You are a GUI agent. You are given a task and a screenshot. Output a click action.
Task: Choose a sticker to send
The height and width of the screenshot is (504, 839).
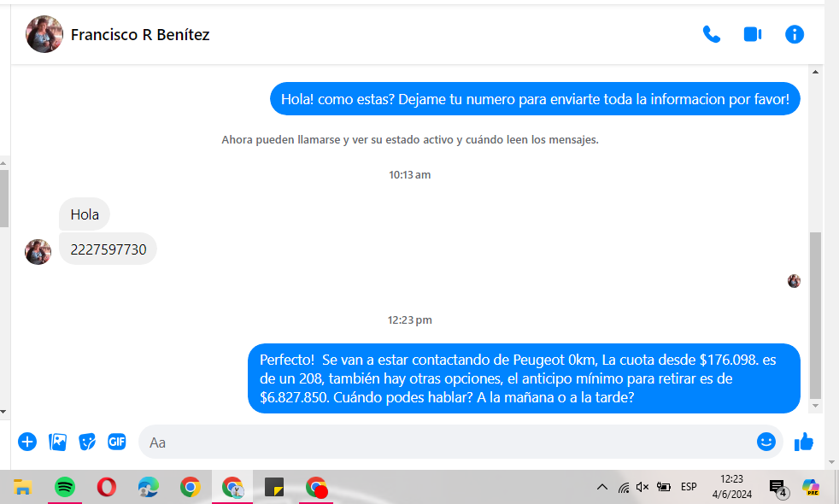(x=87, y=442)
